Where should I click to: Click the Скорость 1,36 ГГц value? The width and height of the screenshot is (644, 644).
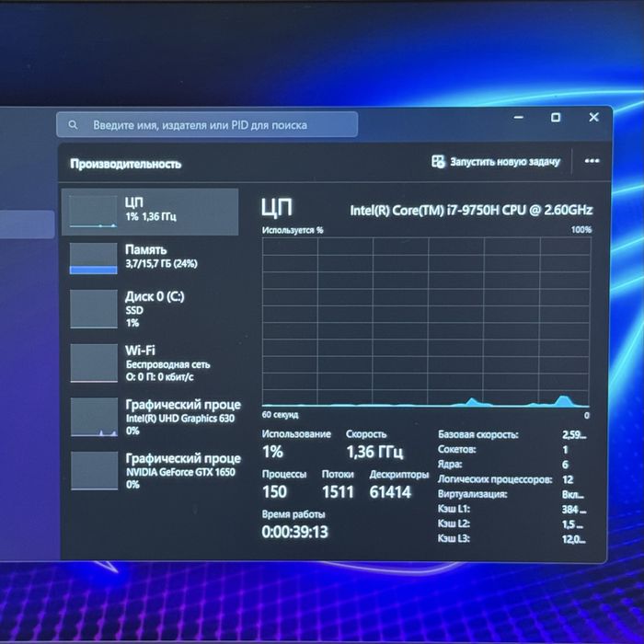click(x=374, y=452)
